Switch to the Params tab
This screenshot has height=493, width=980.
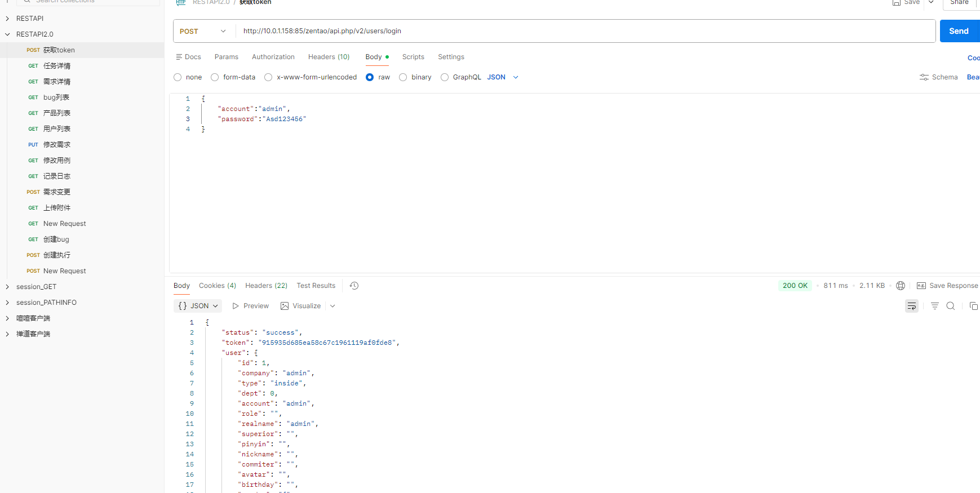point(227,57)
